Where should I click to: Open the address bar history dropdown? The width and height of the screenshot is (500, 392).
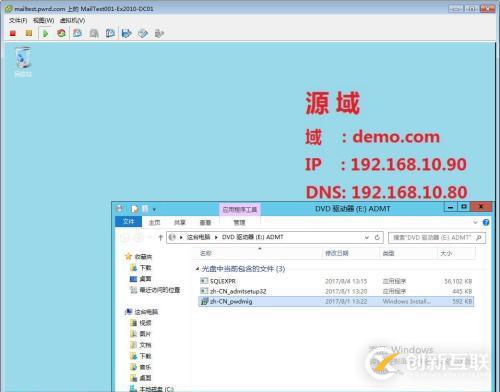pyautogui.click(x=367, y=237)
